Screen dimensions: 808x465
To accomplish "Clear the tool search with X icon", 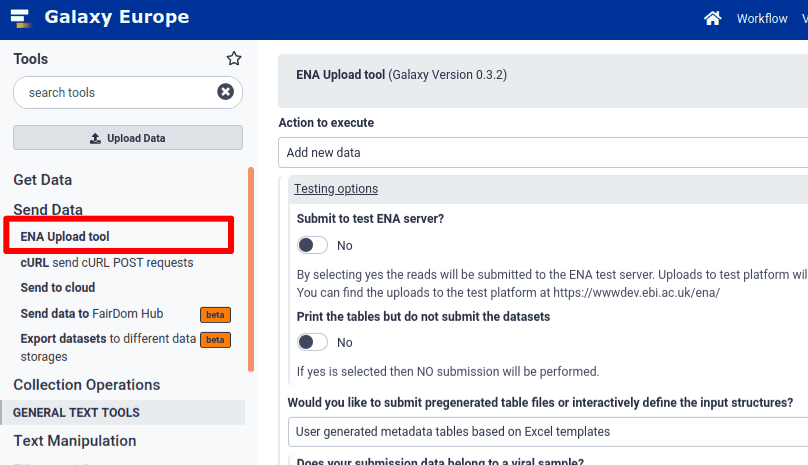I will click(225, 92).
